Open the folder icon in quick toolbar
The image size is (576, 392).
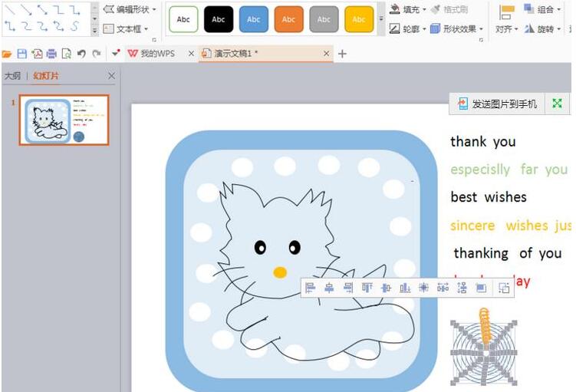coord(7,54)
